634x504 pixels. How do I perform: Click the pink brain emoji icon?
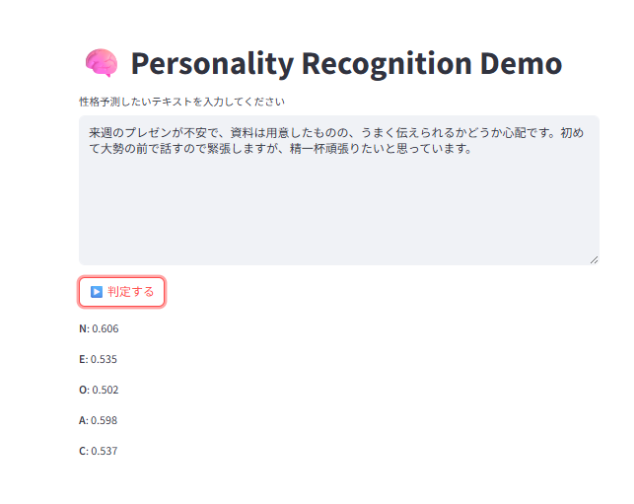(101, 63)
